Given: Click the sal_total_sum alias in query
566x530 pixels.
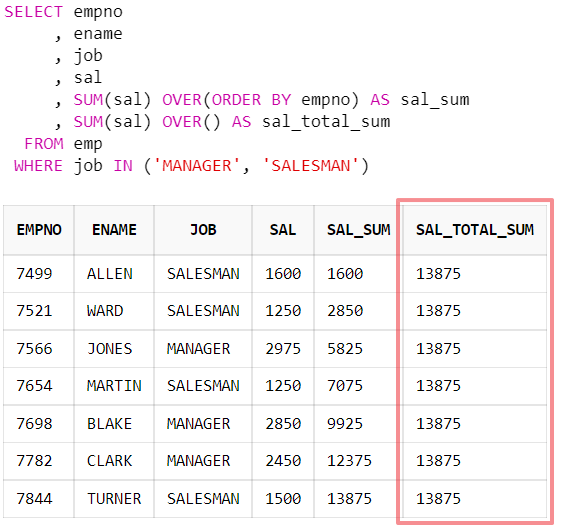Looking at the screenshot, I should click(326, 122).
